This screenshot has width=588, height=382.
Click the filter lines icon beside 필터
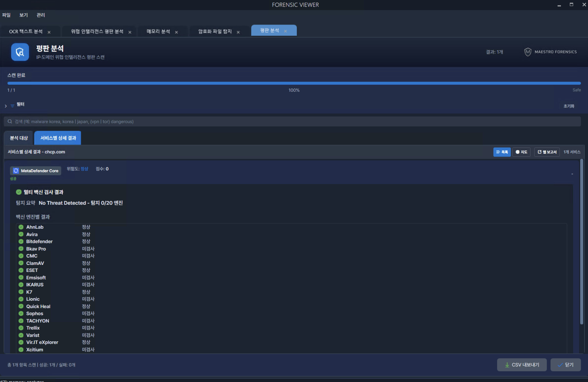click(12, 106)
